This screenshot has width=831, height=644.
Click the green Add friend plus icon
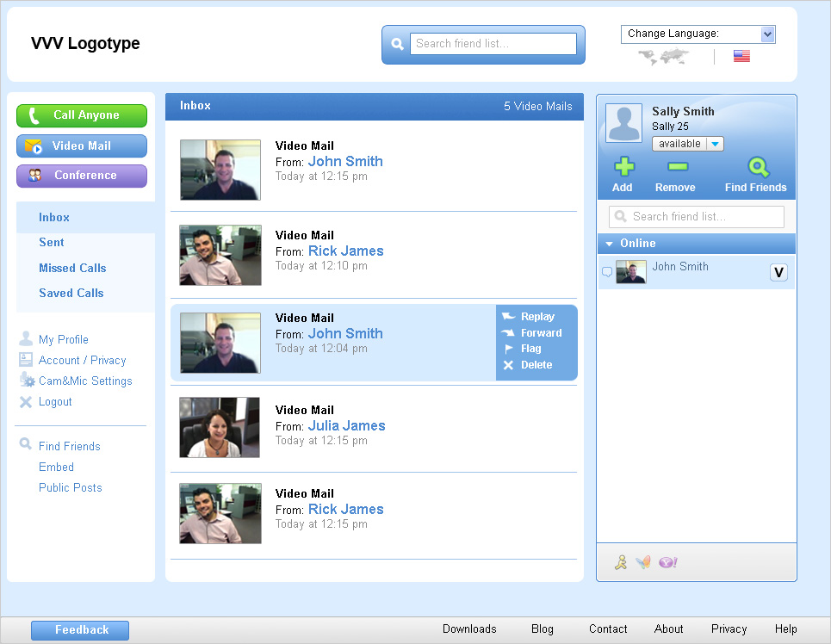623,167
